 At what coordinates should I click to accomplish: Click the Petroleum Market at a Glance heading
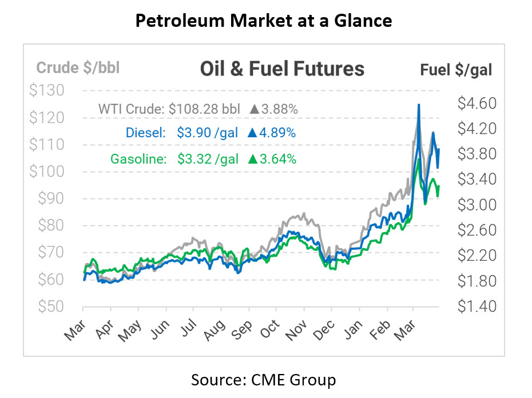click(264, 21)
